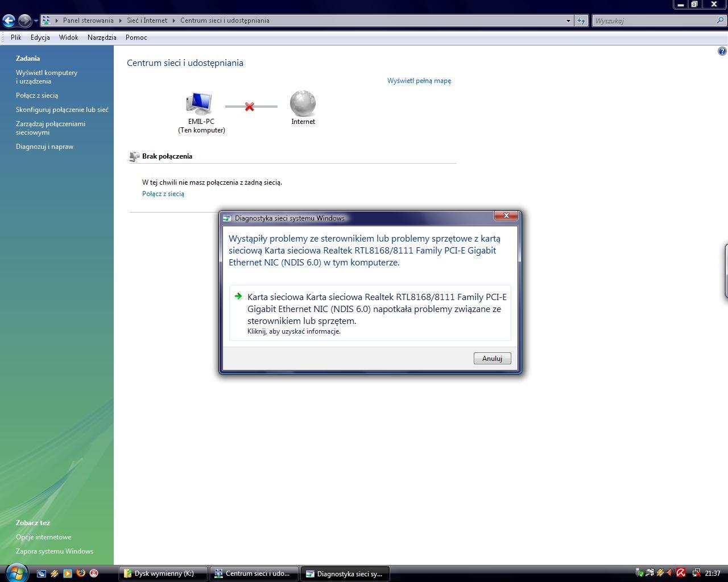Open Skonfiguruj połączenie lub sieć
The height and width of the screenshot is (582, 728).
tap(62, 110)
